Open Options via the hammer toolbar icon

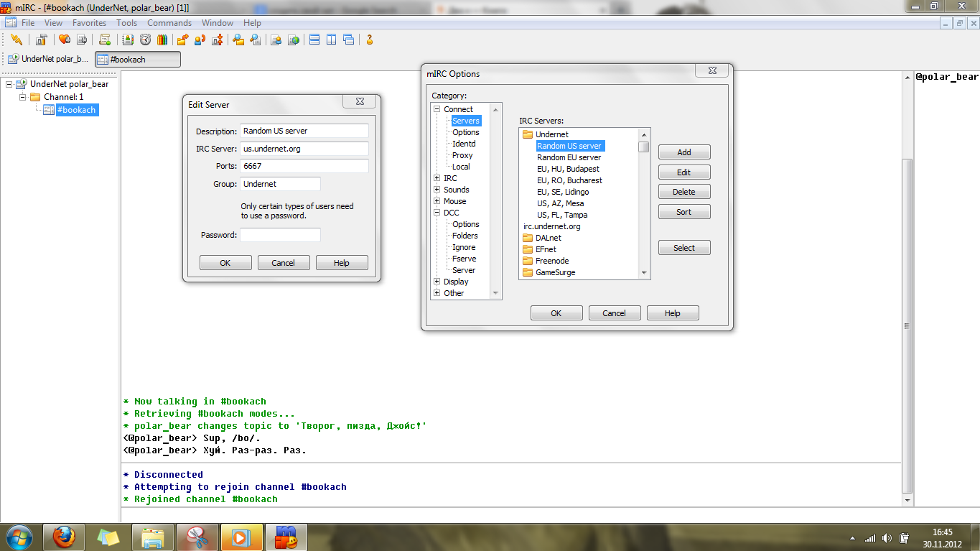(42, 40)
